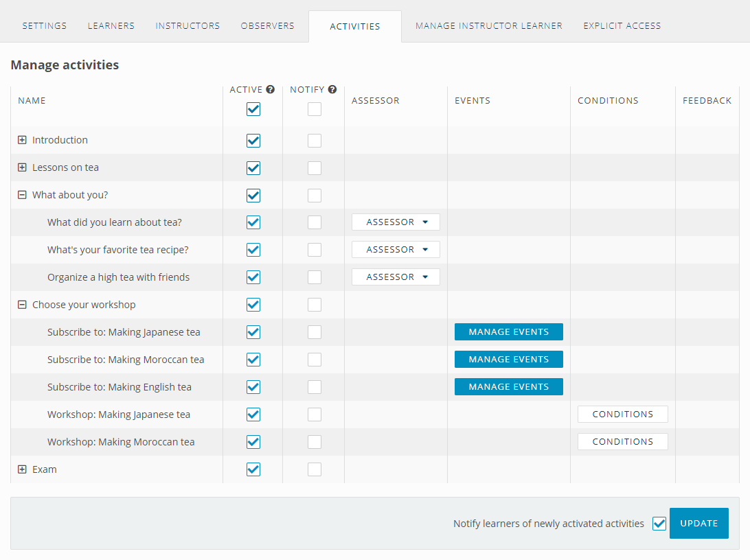
Task: Enable Notify for Lessons on tea
Action: pyautogui.click(x=315, y=168)
